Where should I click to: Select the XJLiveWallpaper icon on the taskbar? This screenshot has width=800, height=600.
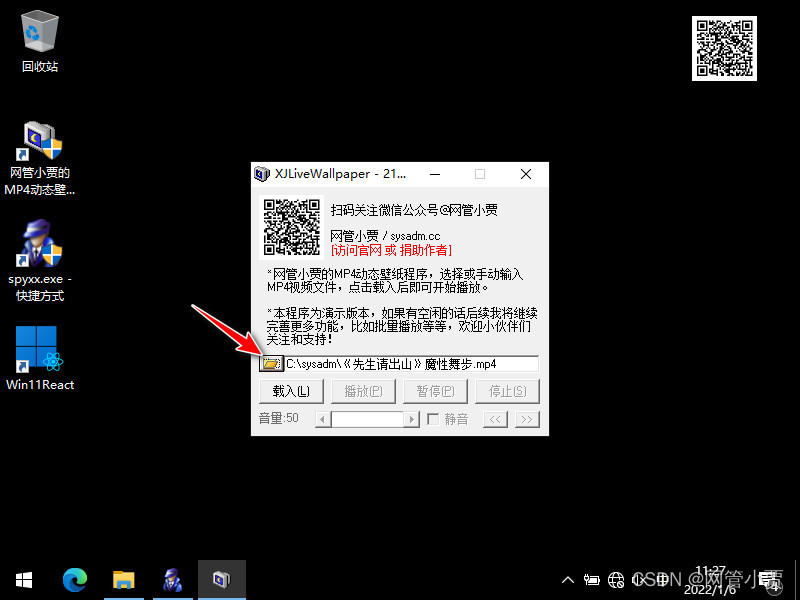coord(221,578)
